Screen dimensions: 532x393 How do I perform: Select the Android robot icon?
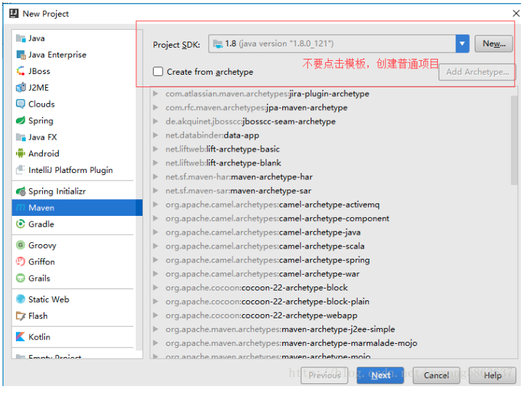21,154
